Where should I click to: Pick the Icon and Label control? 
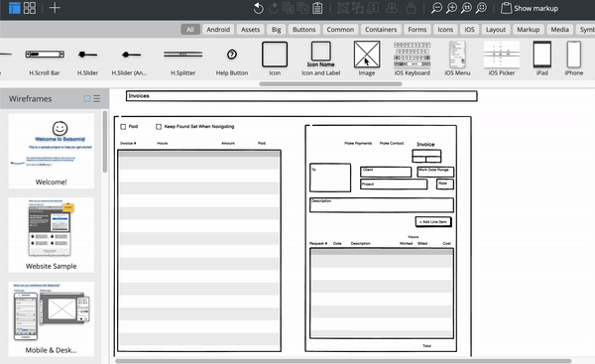pos(321,59)
